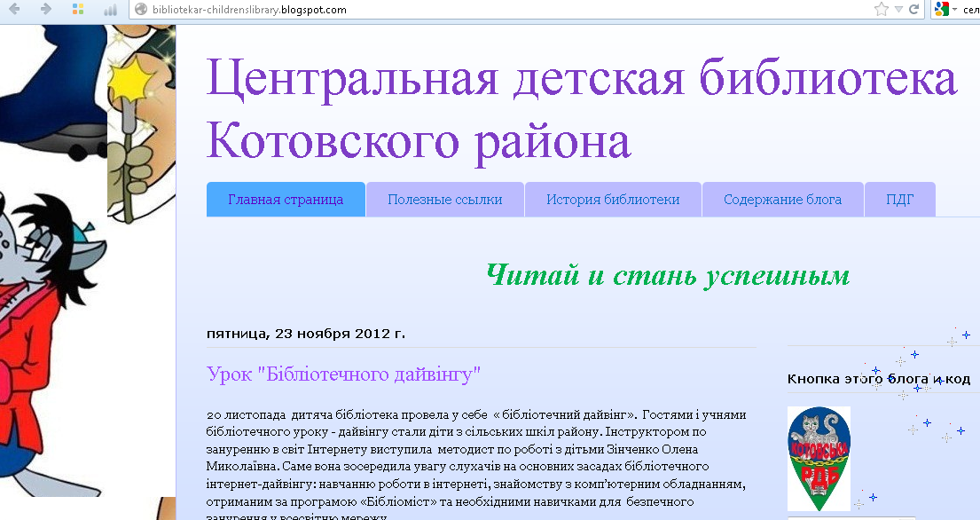
Task: Click the slogan Читай и стань успешным
Action: [668, 274]
